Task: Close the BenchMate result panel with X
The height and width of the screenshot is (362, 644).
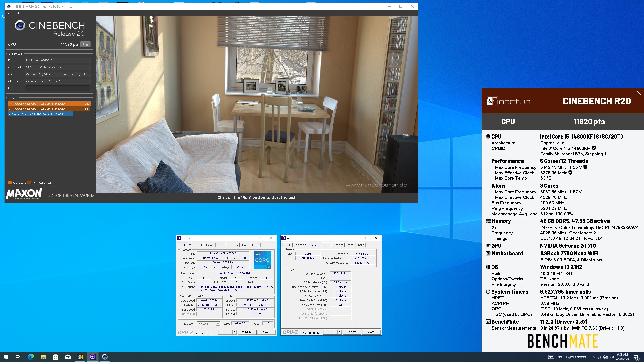Action: pyautogui.click(x=639, y=93)
